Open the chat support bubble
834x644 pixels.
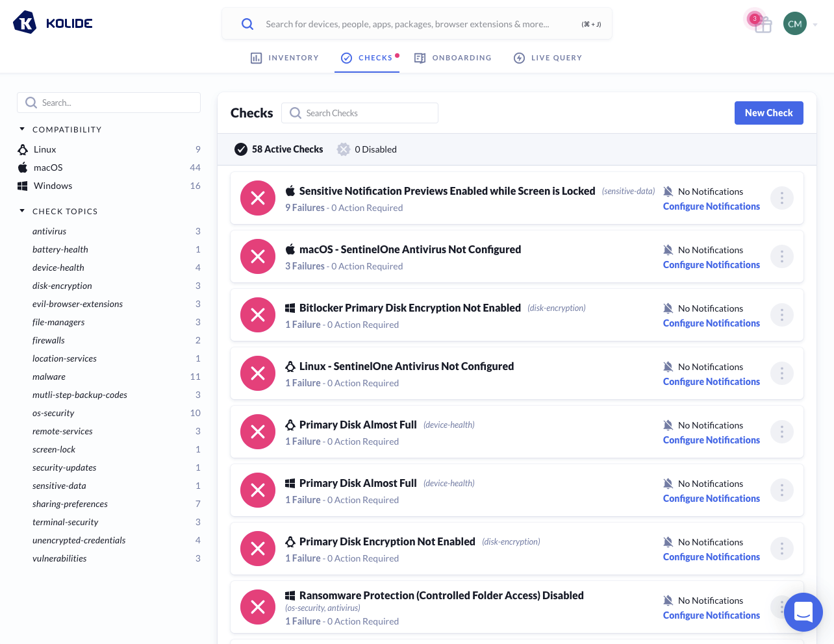pyautogui.click(x=803, y=612)
